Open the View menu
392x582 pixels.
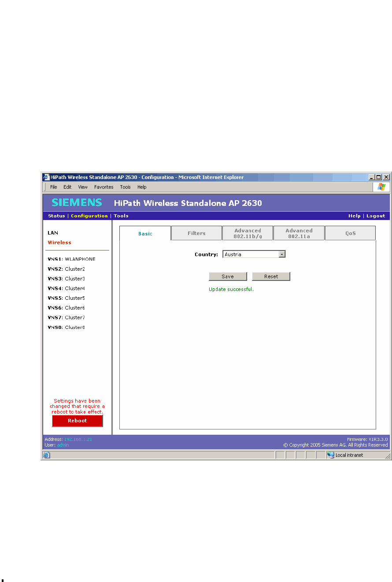tap(83, 187)
